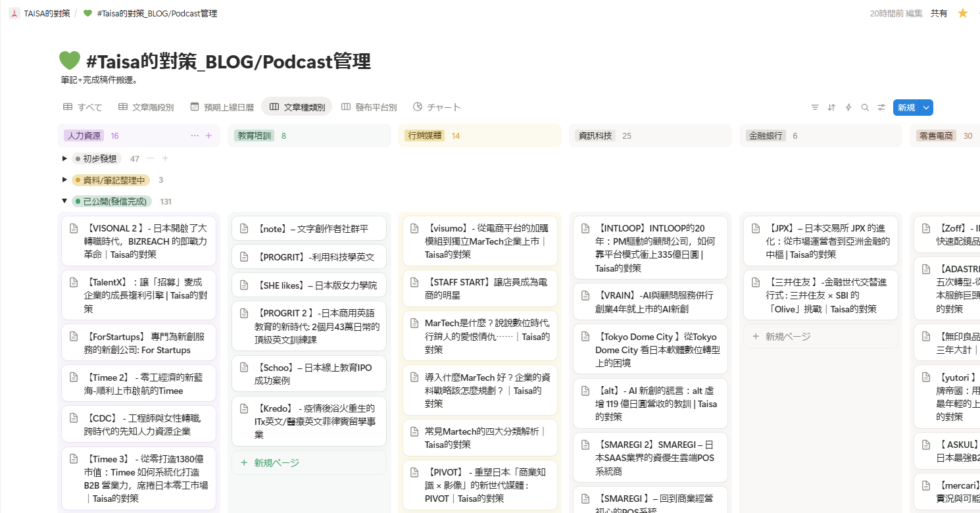Click the 金融銀行 column tag
This screenshot has height=513, width=980.
[x=766, y=135]
